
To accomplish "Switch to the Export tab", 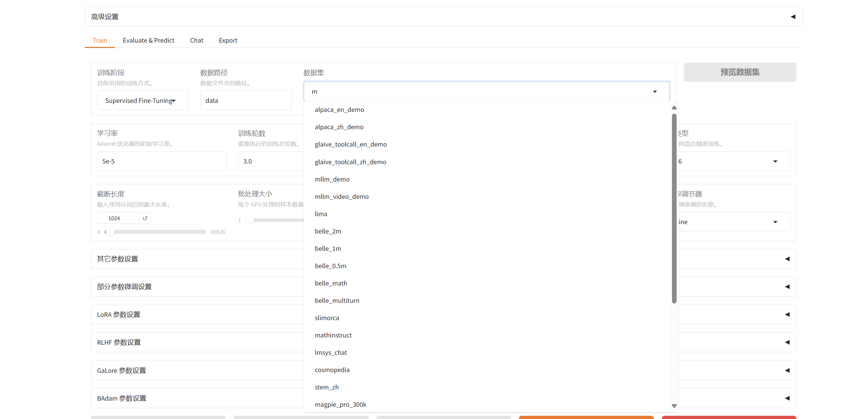I will (228, 40).
